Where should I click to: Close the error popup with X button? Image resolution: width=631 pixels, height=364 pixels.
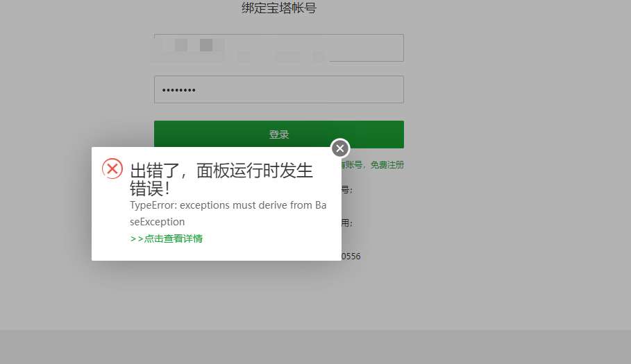coord(340,148)
